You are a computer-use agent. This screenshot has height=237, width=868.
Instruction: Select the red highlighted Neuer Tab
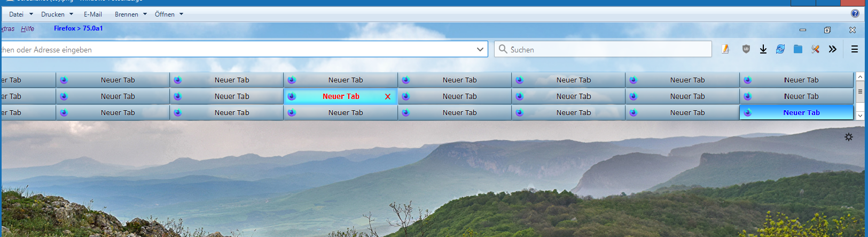point(341,96)
